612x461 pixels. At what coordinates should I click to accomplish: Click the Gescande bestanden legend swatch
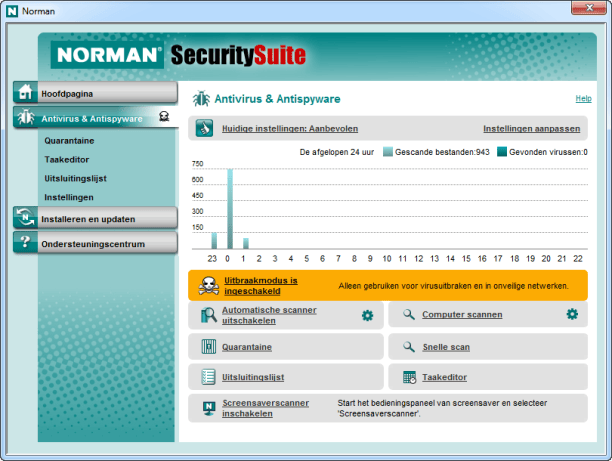388,151
